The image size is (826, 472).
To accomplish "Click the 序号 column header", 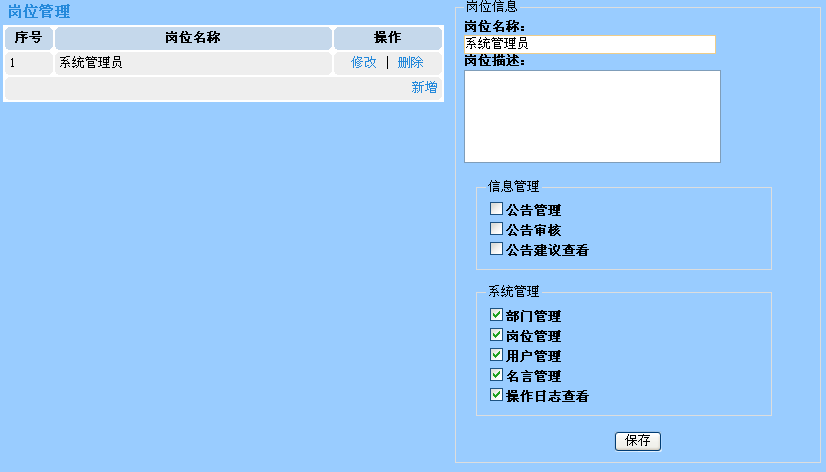I will [28, 38].
